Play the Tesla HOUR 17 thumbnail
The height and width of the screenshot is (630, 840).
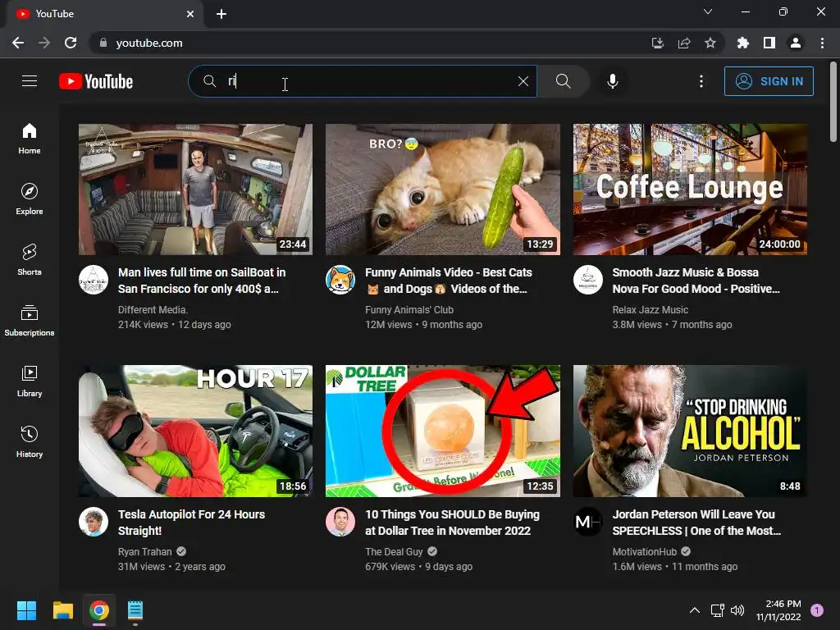(x=195, y=431)
